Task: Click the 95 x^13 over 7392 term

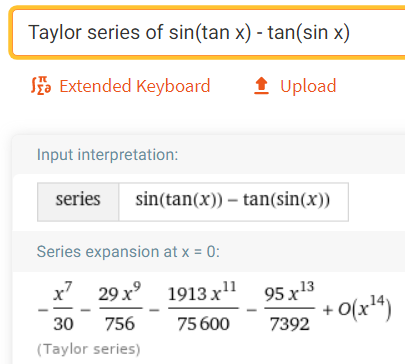Action: pyautogui.click(x=289, y=307)
